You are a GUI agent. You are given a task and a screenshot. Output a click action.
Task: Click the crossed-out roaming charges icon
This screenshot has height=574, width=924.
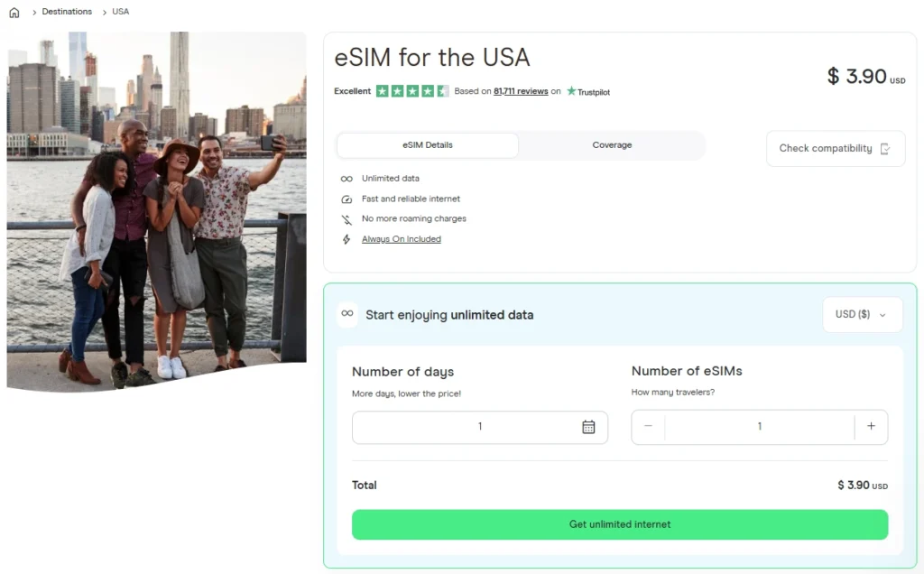(346, 218)
